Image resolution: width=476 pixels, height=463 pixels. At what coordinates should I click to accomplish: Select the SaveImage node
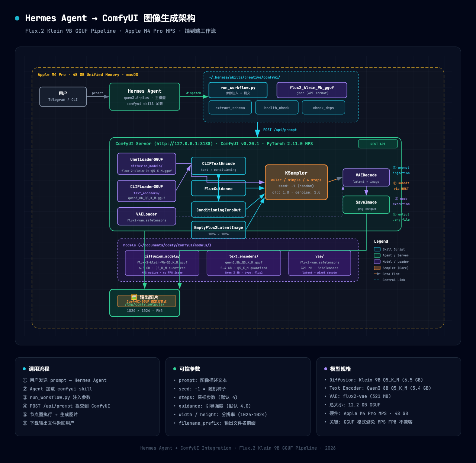[x=366, y=205]
